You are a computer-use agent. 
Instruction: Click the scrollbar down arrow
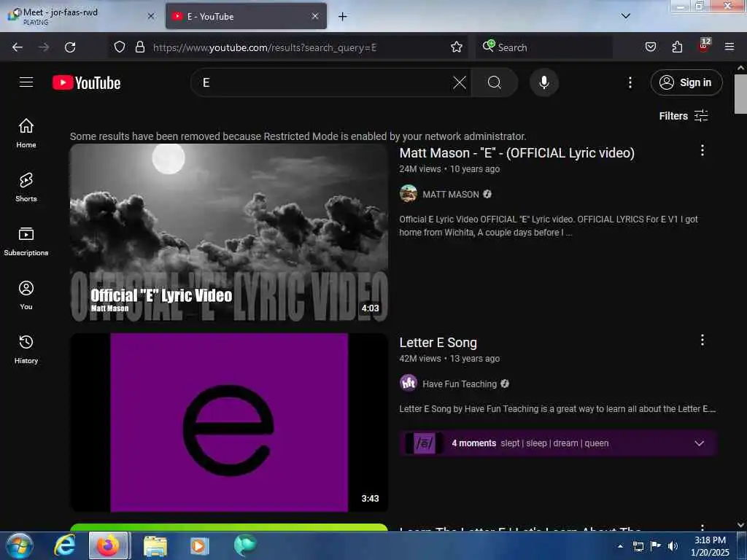tap(741, 525)
